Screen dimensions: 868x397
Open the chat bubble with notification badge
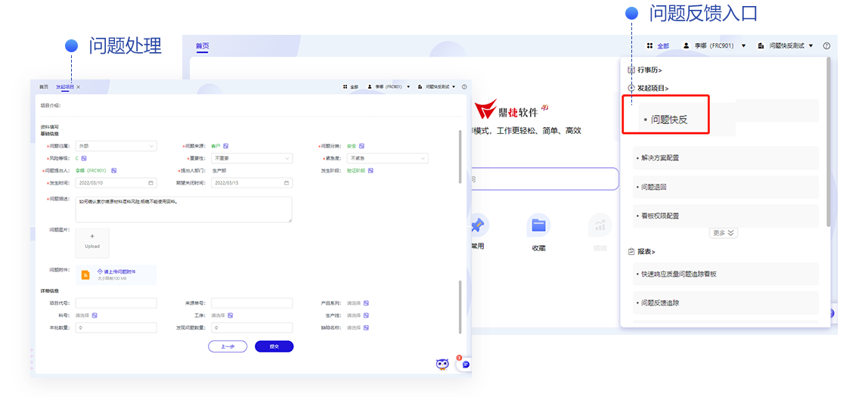(465, 364)
